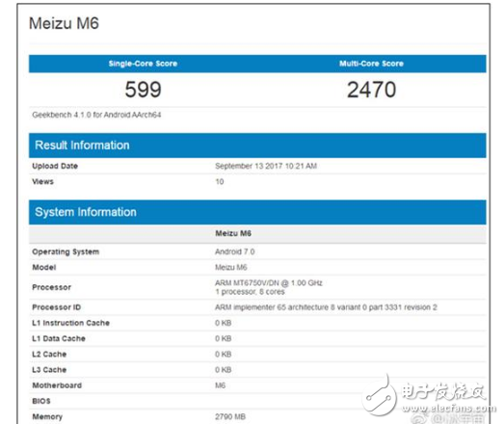Select the Multi-Core Score header

pos(372,64)
